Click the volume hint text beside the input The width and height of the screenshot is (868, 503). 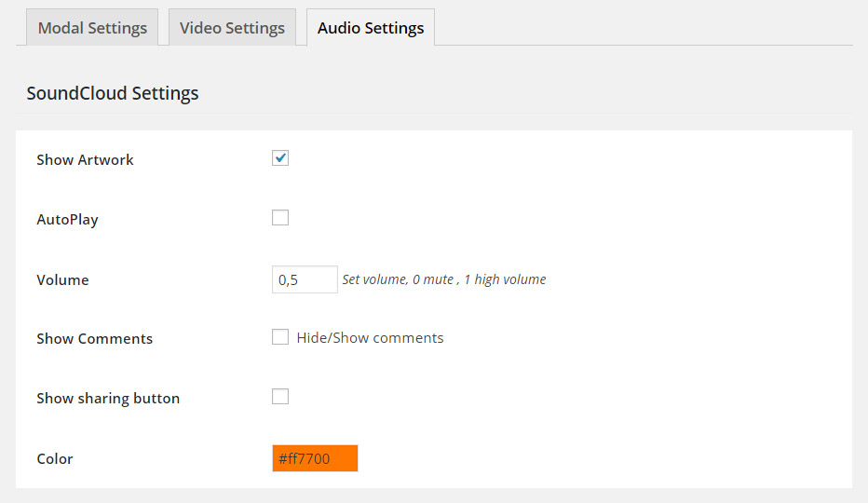(443, 279)
